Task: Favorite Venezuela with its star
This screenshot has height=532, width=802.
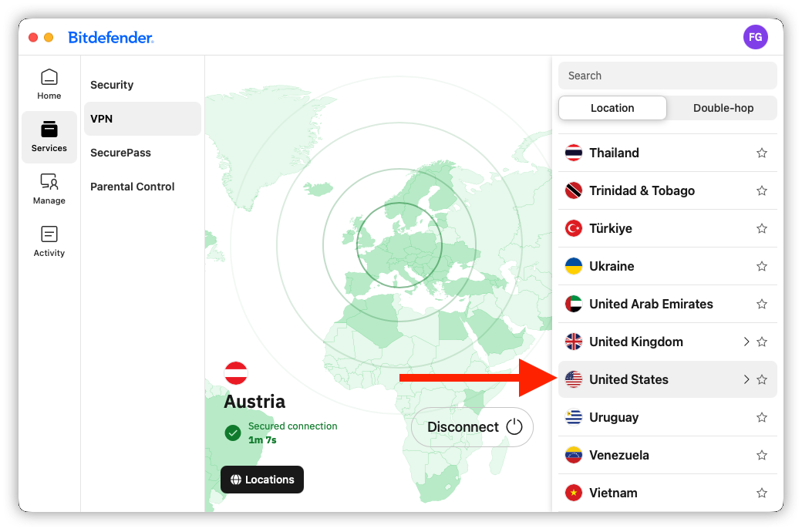Action: click(762, 455)
